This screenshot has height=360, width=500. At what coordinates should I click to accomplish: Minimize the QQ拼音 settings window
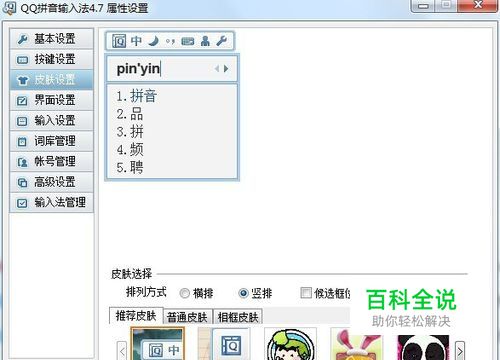423,5
